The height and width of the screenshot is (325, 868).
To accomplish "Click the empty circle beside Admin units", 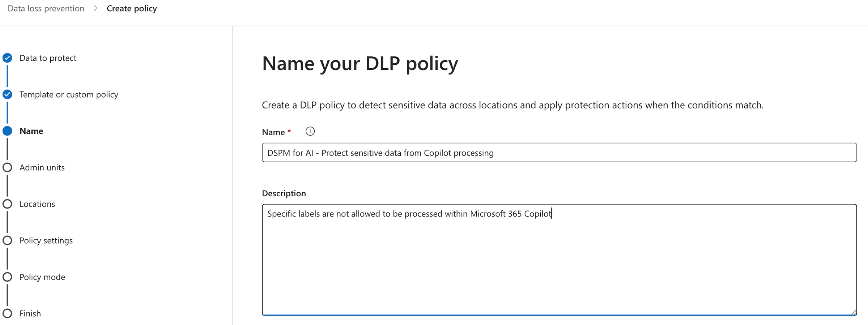I will [7, 167].
